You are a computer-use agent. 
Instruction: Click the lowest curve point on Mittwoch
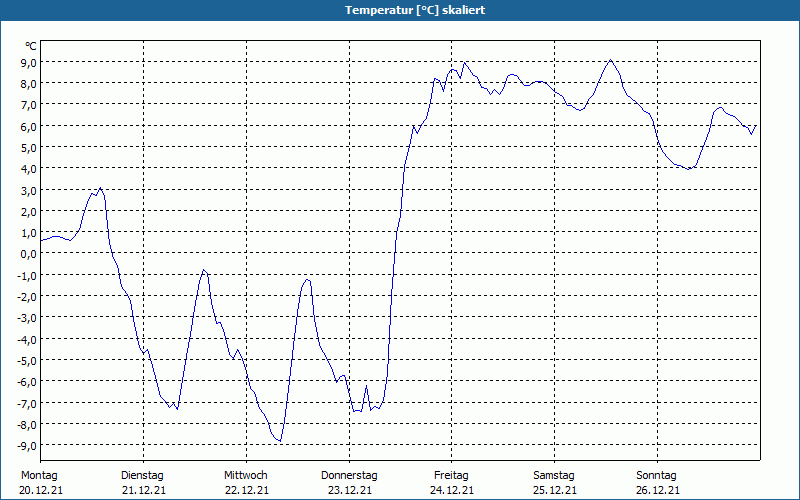coord(280,441)
